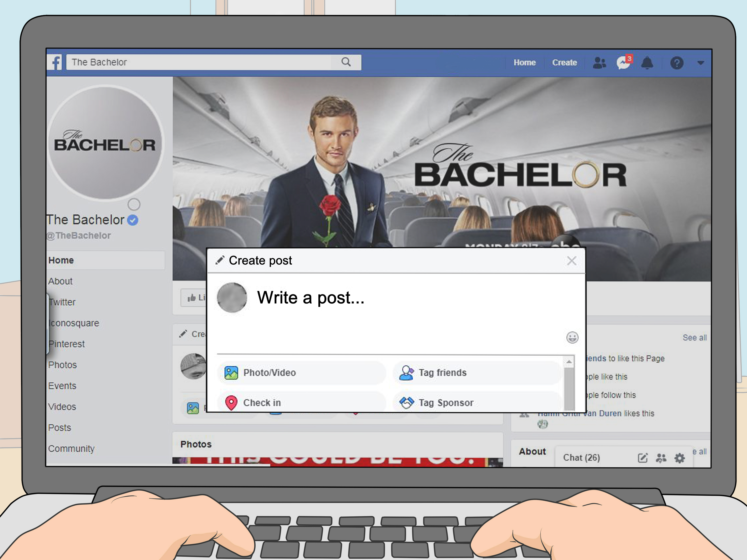This screenshot has width=747, height=560.
Task: Open chat settings gear
Action: [x=680, y=458]
